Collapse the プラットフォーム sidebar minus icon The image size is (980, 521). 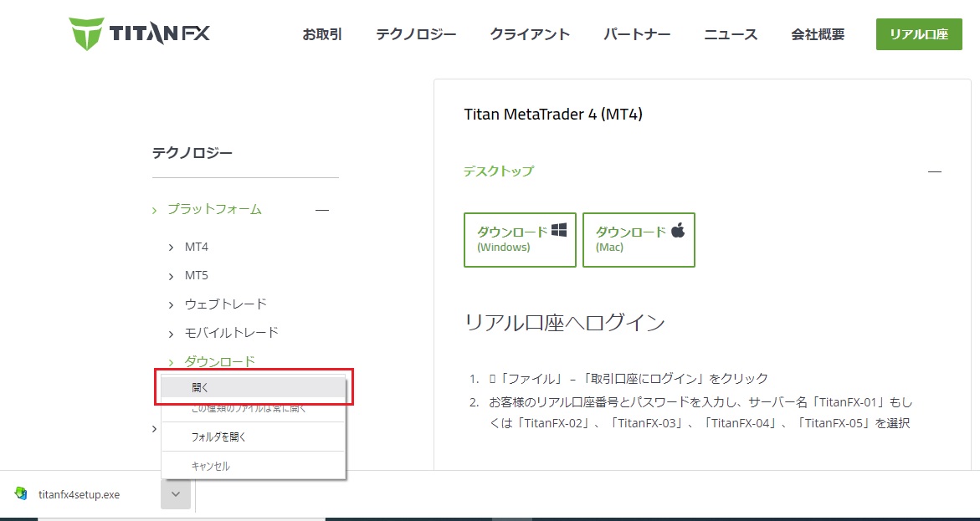322,211
